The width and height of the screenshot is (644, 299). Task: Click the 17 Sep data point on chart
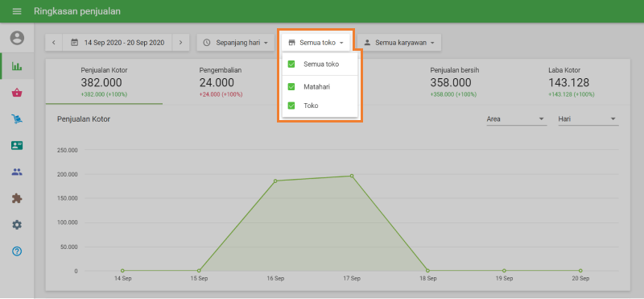[x=352, y=176]
